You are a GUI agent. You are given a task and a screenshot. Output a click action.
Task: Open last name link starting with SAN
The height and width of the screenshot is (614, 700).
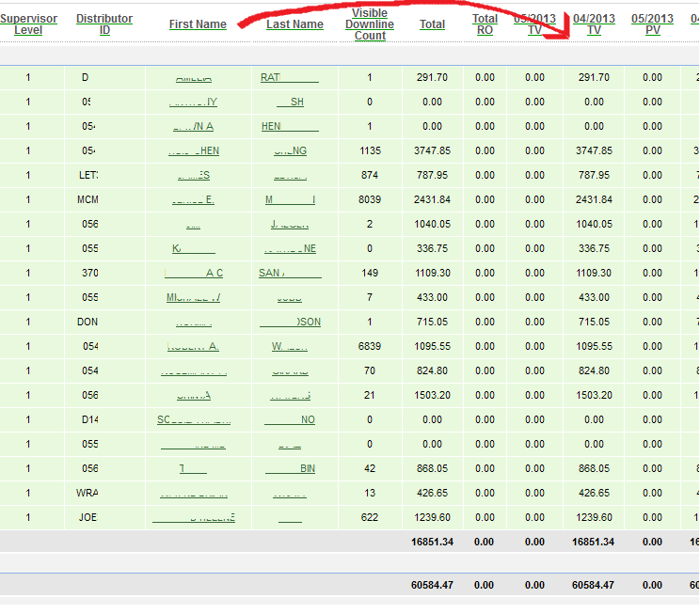pos(290,273)
